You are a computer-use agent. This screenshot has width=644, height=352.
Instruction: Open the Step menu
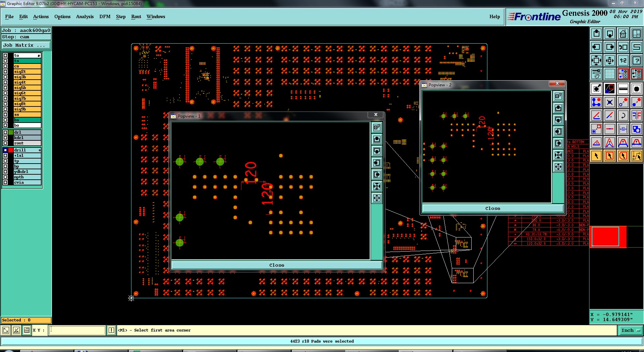pos(121,16)
